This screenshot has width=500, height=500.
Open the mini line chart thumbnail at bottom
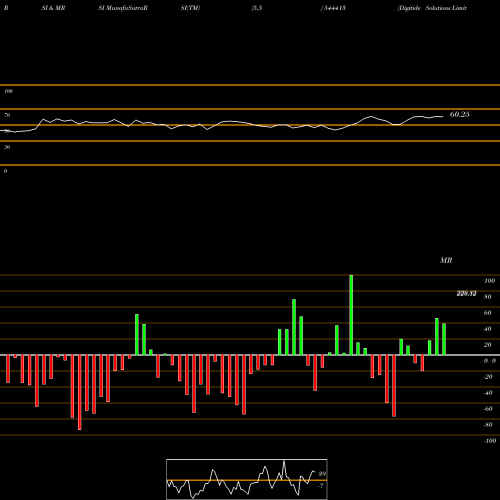click(x=247, y=479)
